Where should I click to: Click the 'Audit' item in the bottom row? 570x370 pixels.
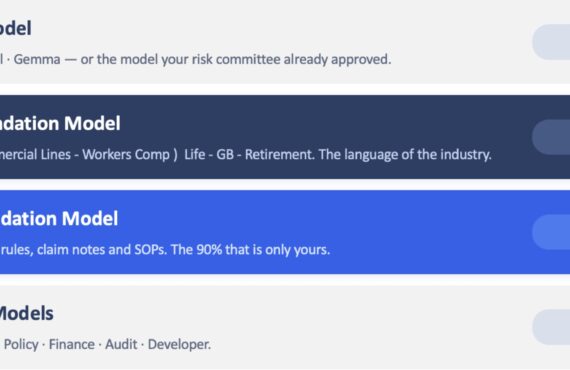pyautogui.click(x=121, y=345)
